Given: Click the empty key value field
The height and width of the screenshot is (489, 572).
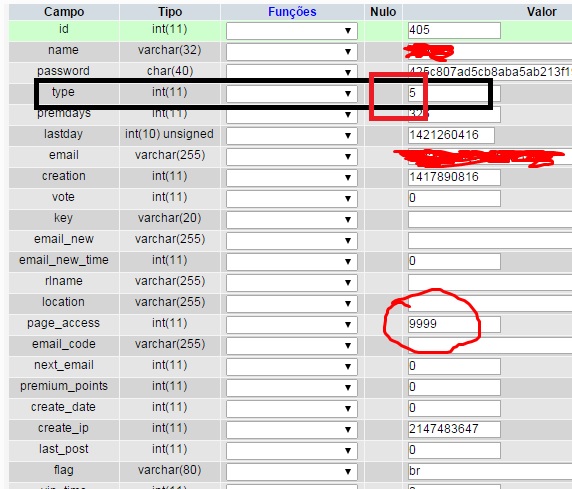Looking at the screenshot, I should coord(490,219).
